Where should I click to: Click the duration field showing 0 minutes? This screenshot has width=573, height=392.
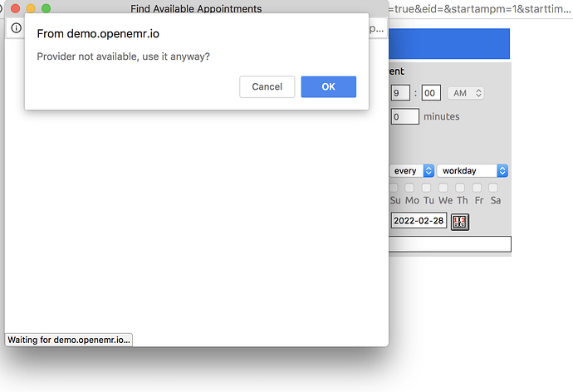pos(404,116)
